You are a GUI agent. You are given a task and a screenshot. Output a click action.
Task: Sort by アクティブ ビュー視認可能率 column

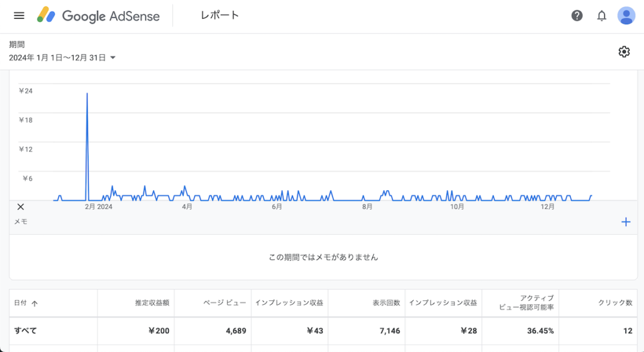point(526,303)
